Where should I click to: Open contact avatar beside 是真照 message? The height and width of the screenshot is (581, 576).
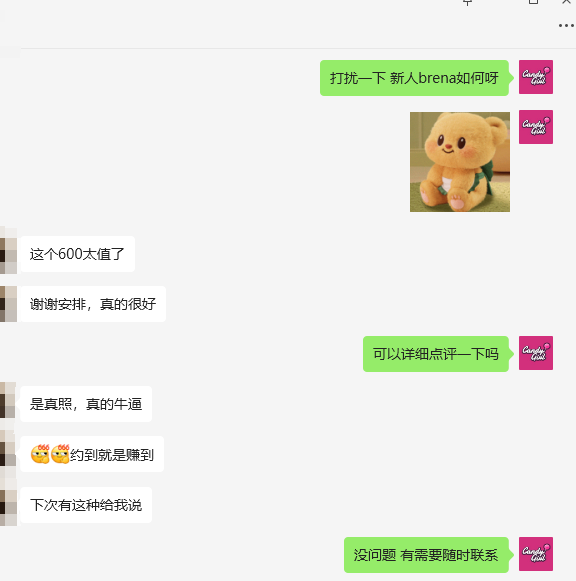coord(8,400)
